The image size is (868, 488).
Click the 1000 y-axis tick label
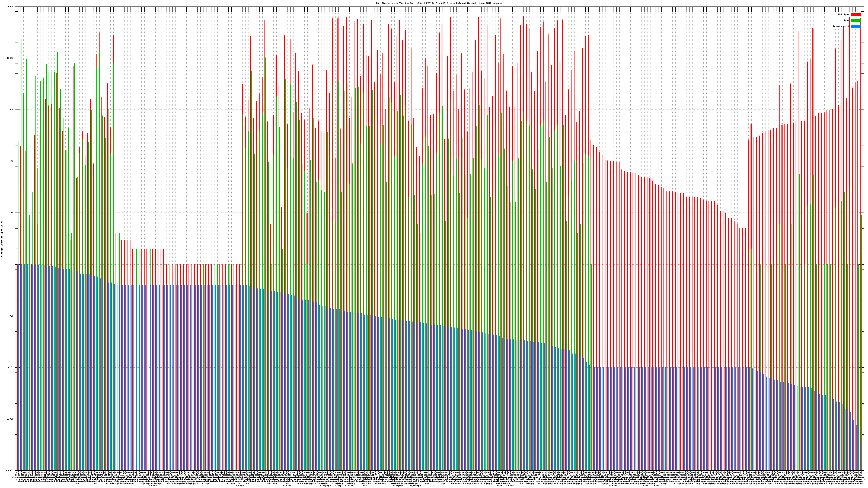pos(11,110)
